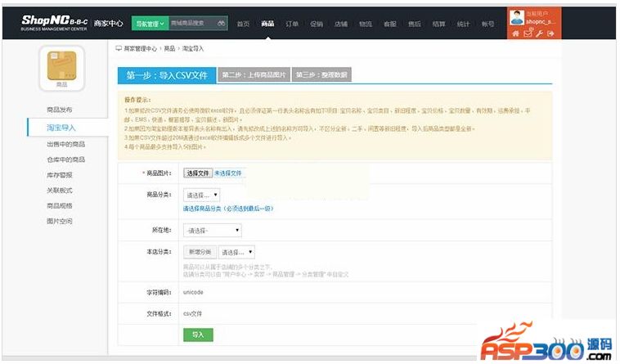The image size is (620, 364).
Task: Click the ShopNC B-B-C logo
Action: 54,23
